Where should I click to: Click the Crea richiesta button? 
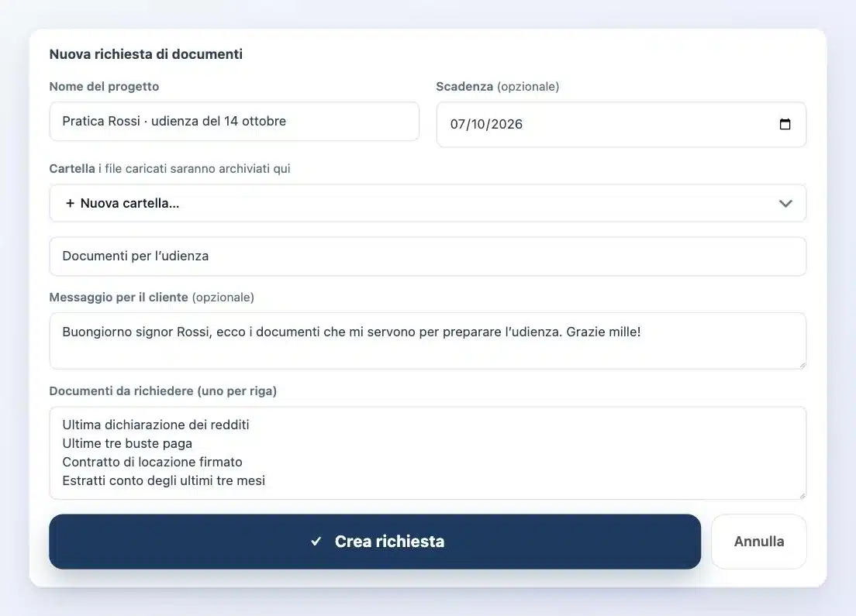(x=374, y=542)
